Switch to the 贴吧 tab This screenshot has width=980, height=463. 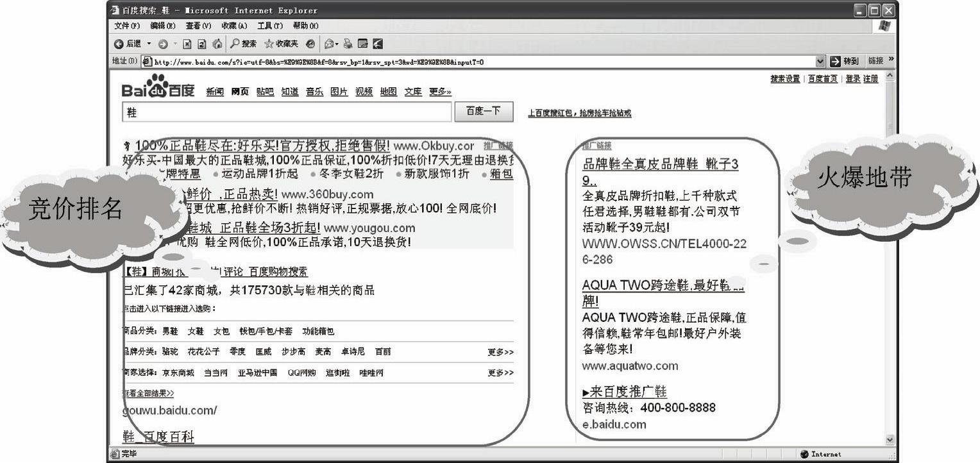click(265, 92)
